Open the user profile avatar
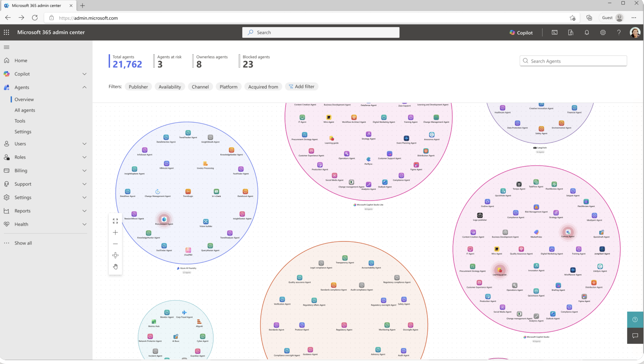The height and width of the screenshot is (364, 644). tap(635, 32)
